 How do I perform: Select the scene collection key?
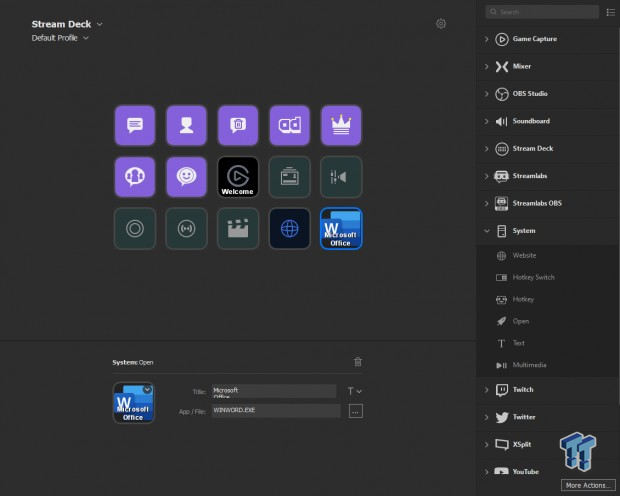click(x=289, y=177)
